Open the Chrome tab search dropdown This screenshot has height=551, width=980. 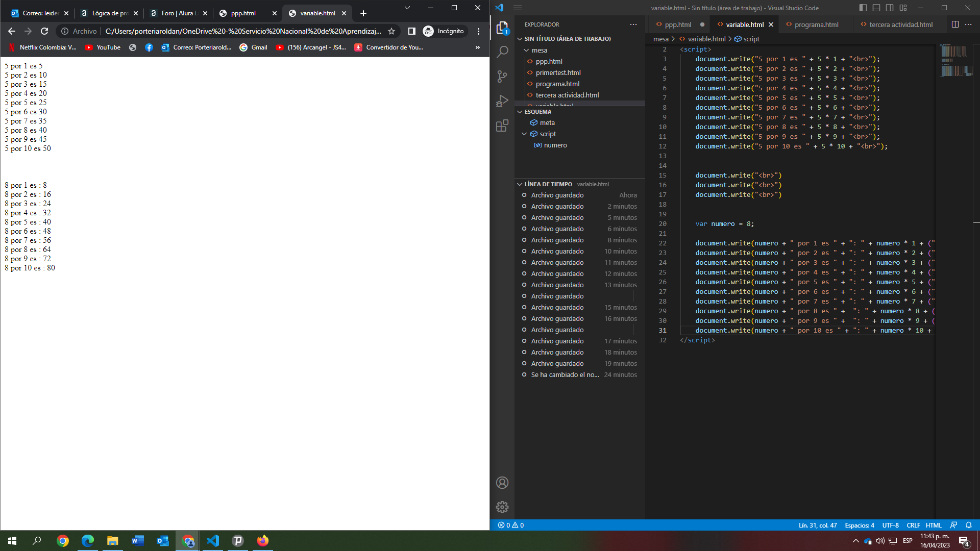pyautogui.click(x=407, y=8)
